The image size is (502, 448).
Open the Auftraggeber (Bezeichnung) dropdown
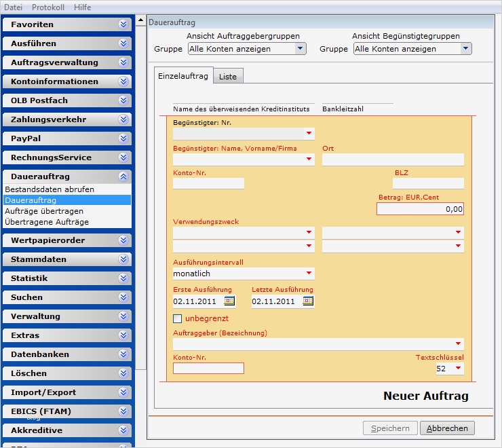[458, 344]
